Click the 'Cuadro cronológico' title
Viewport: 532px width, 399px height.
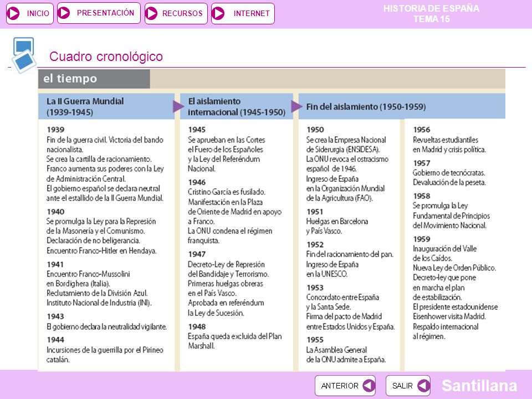click(x=106, y=57)
